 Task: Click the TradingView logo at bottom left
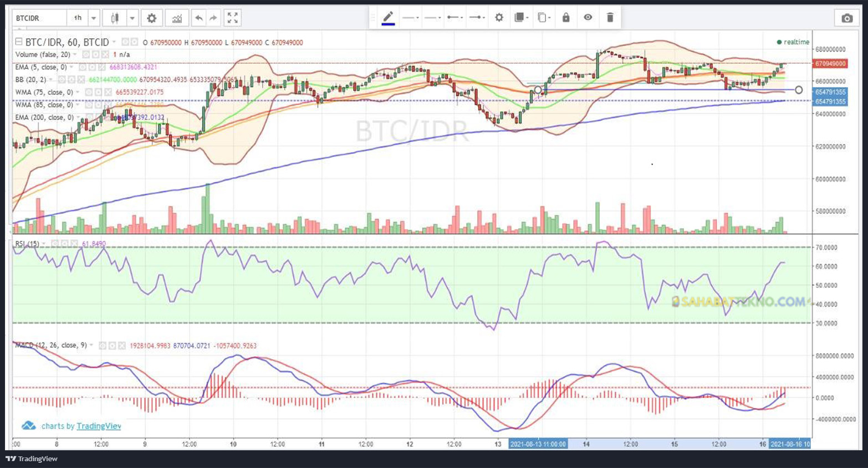32,459
